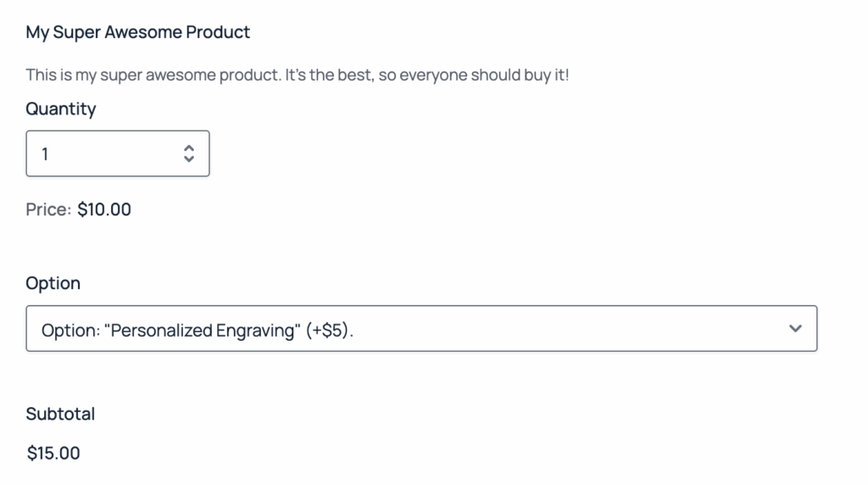Click the chevron arrow of Option dropdown
Screen dimensions: 868x485
point(794,329)
